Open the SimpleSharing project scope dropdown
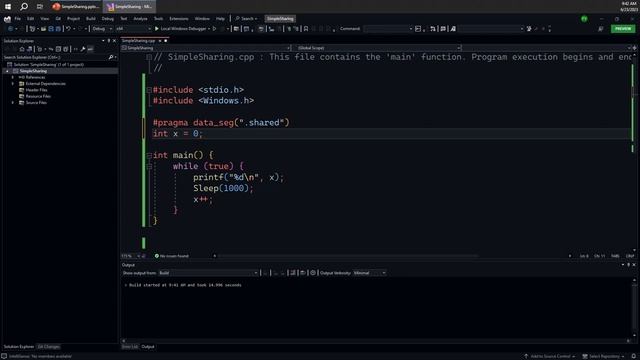This screenshot has height=360, width=640. pos(206,48)
